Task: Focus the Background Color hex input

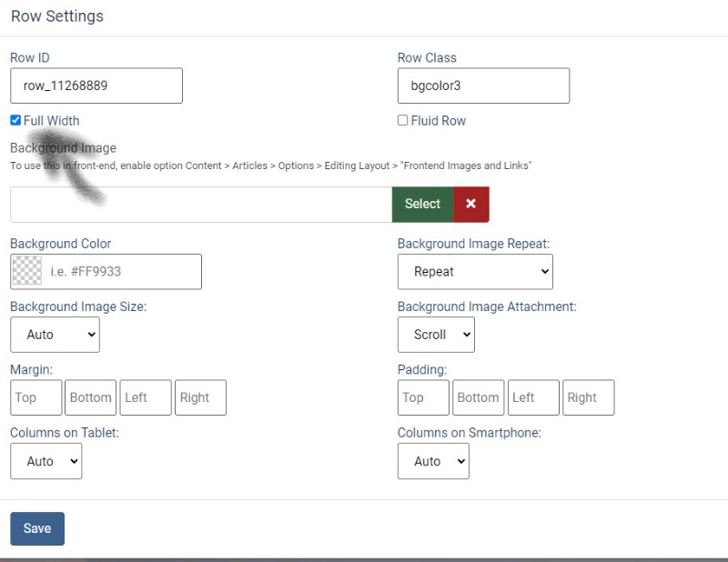Action: coord(122,271)
